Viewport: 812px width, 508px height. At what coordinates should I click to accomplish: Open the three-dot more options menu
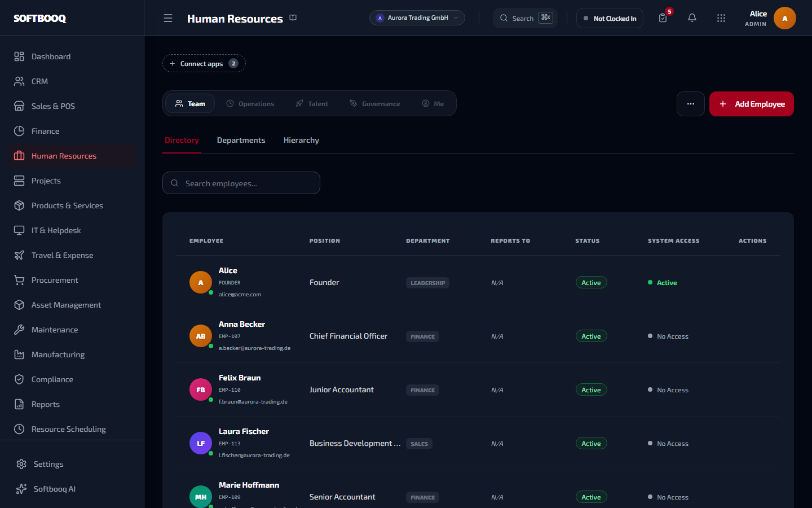(x=691, y=104)
